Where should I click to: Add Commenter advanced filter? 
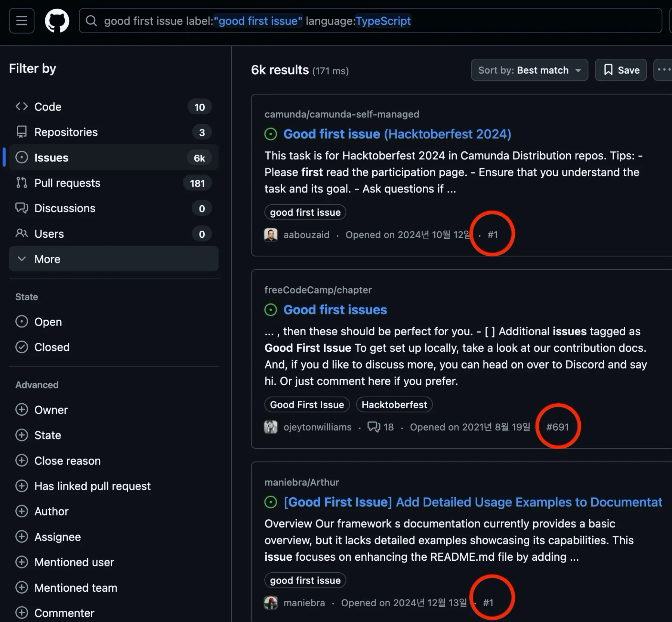[55, 613]
